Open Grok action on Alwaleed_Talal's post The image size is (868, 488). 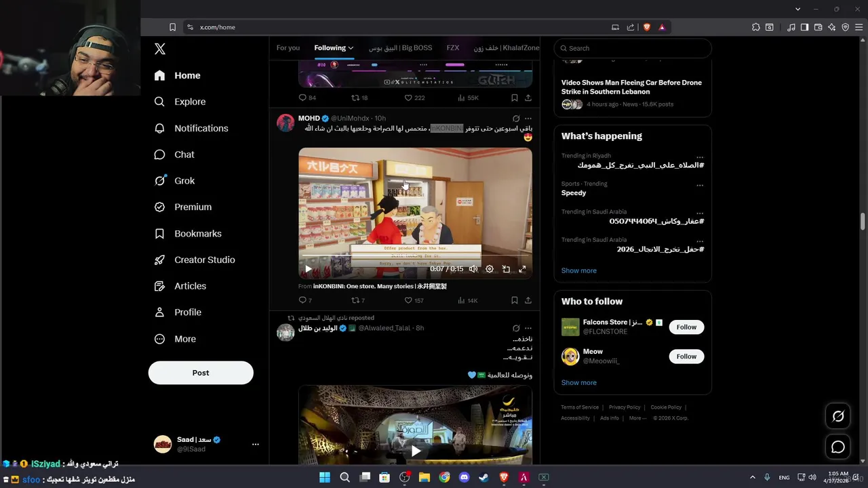pos(516,328)
